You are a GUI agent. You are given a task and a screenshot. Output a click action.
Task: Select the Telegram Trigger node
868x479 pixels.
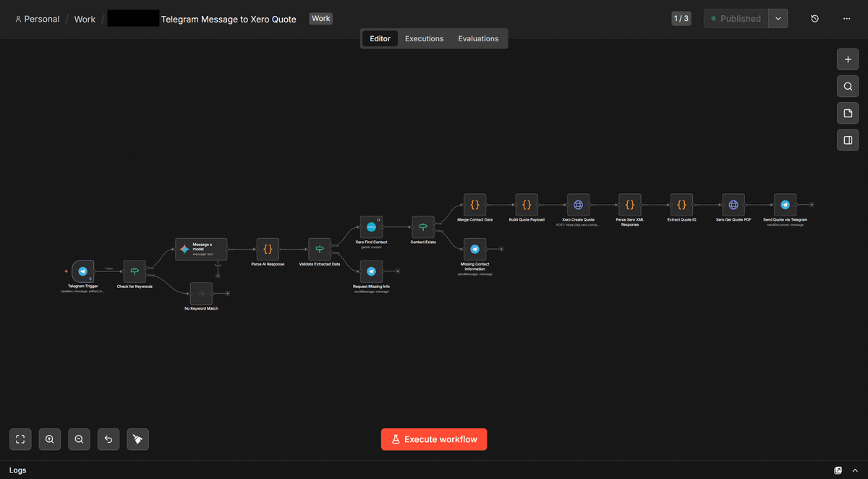[x=82, y=271]
